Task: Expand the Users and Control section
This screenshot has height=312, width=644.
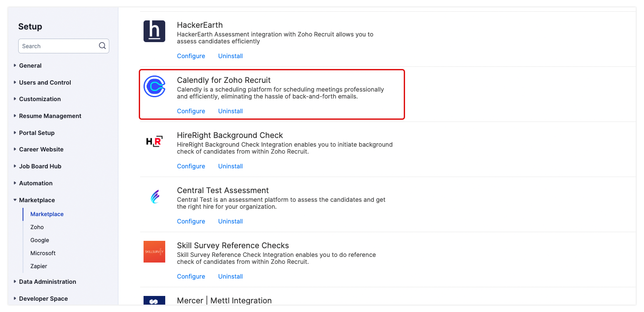Action: pos(45,82)
